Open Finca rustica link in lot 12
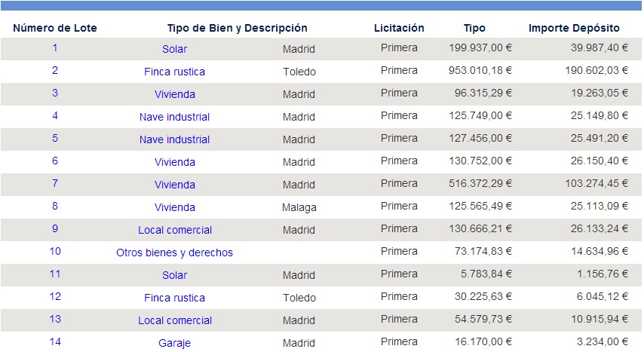644x352 pixels. click(174, 298)
